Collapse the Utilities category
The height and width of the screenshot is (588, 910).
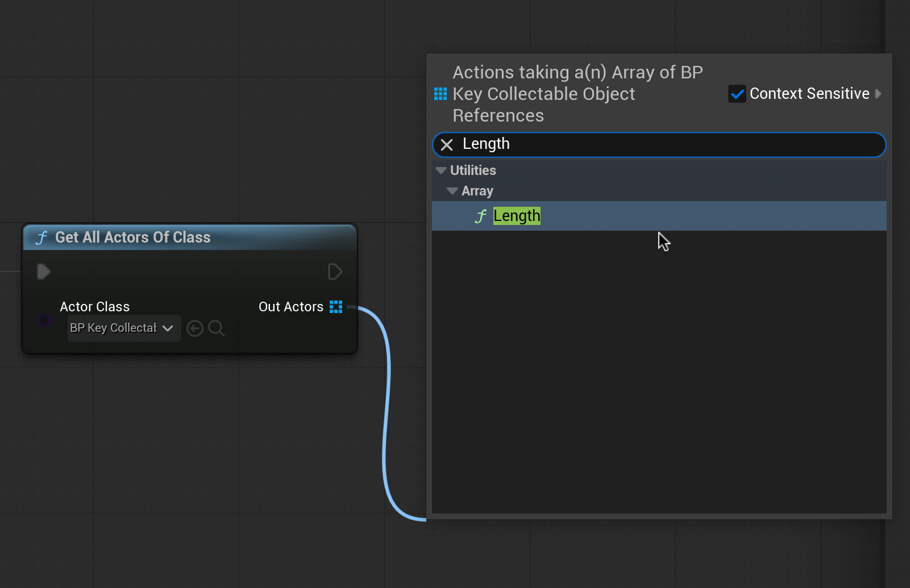(x=441, y=170)
